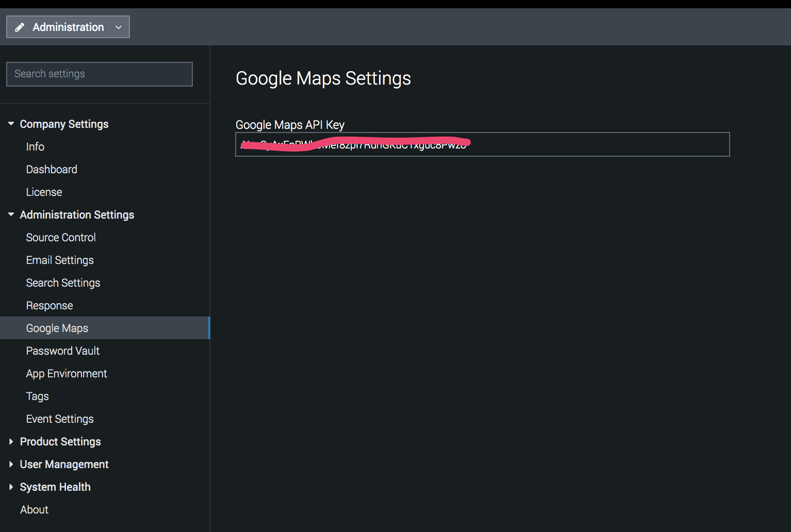Focus the Search settings field

click(100, 74)
